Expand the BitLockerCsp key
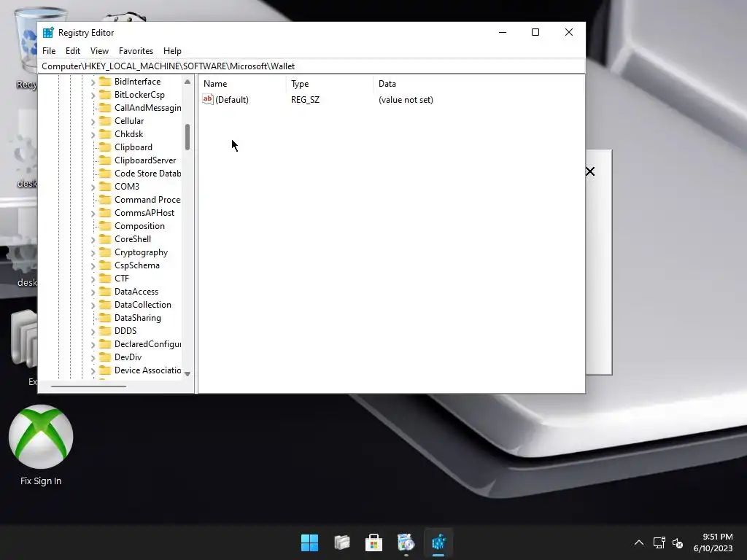 pyautogui.click(x=93, y=96)
